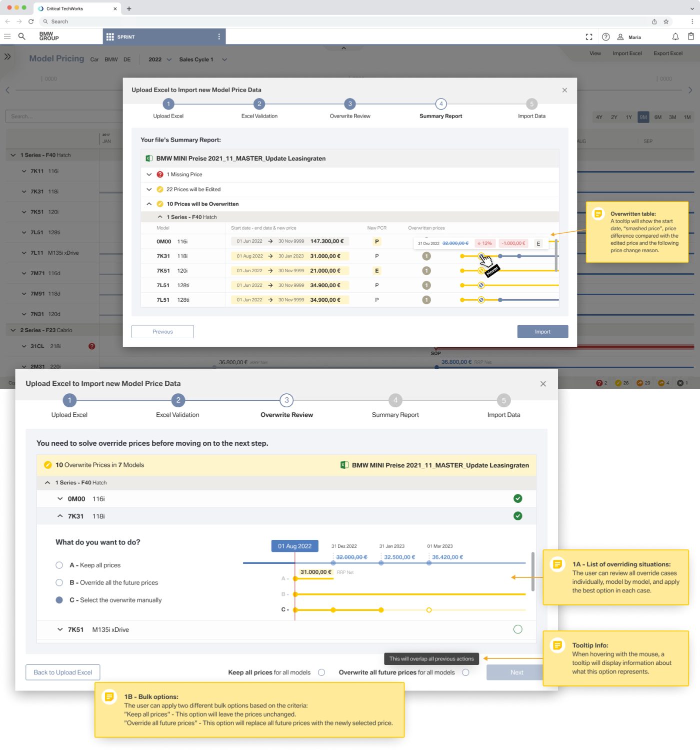Click the 01 Aug 2022 timeline marker
The height and width of the screenshot is (752, 700).
[294, 546]
